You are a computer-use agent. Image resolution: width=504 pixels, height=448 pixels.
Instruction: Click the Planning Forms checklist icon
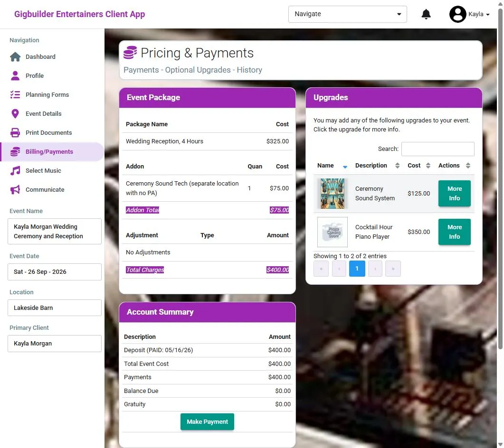[15, 95]
